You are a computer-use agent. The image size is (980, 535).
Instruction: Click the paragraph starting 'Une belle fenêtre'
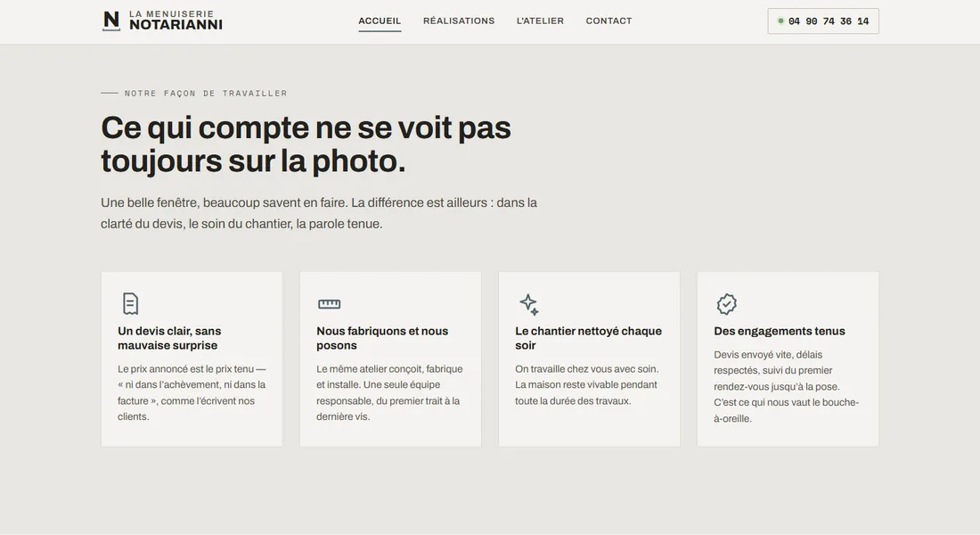(x=319, y=213)
